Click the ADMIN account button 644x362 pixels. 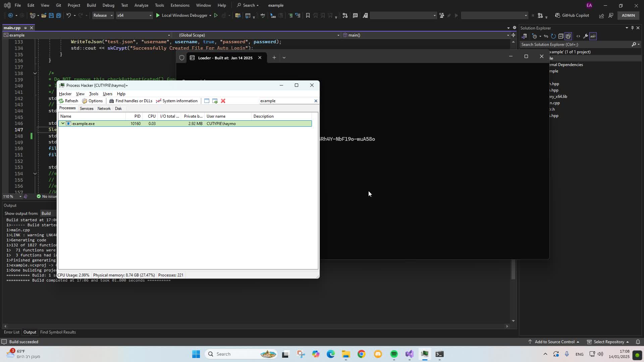628,15
